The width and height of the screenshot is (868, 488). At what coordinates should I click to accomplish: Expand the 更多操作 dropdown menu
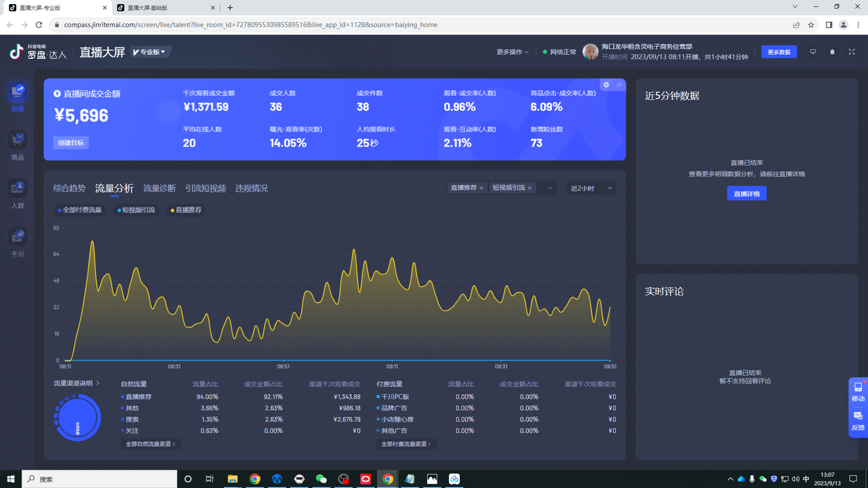(512, 52)
